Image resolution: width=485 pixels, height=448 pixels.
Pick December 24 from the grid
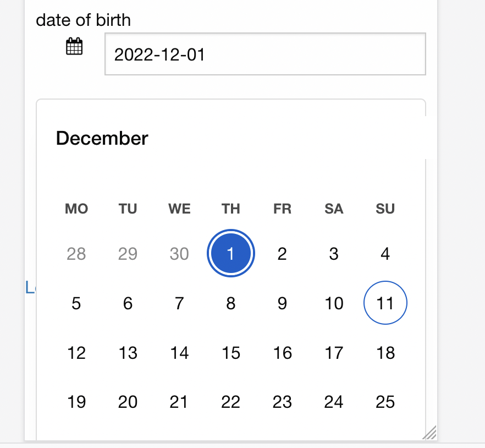coord(333,402)
